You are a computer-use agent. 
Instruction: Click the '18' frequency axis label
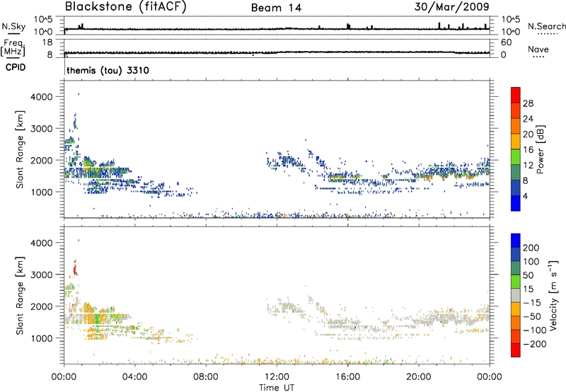coord(47,42)
